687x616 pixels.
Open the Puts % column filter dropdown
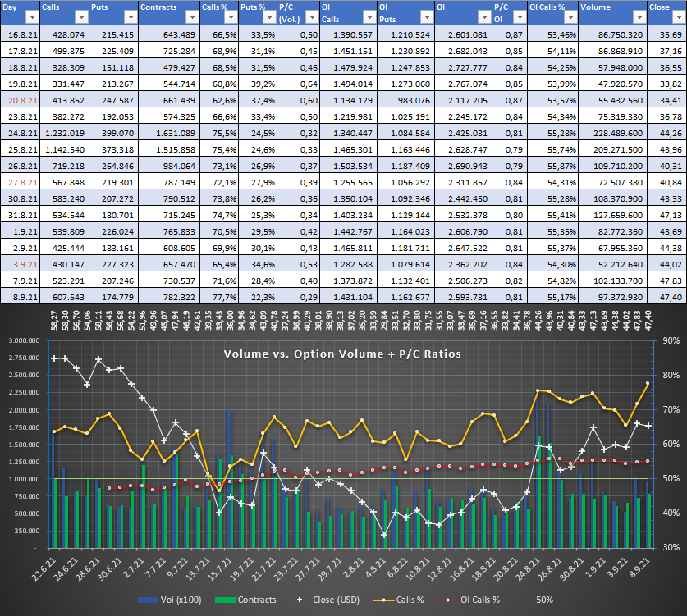click(269, 17)
